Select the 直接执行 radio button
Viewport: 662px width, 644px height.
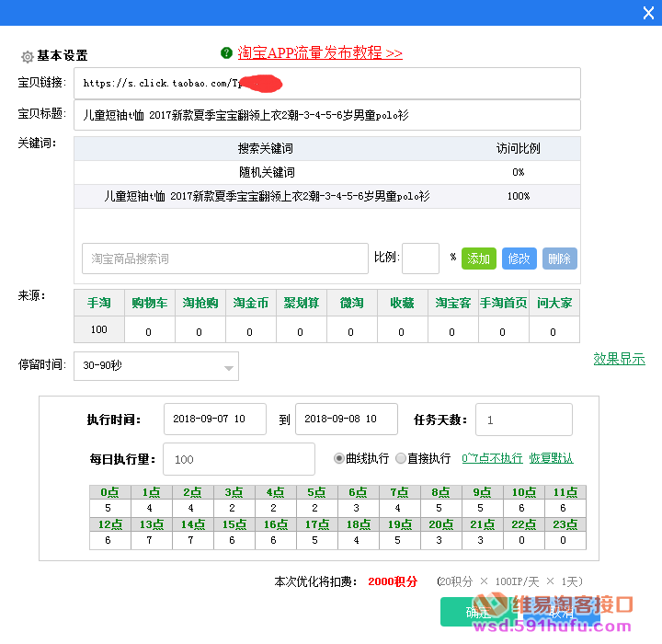coord(401,458)
